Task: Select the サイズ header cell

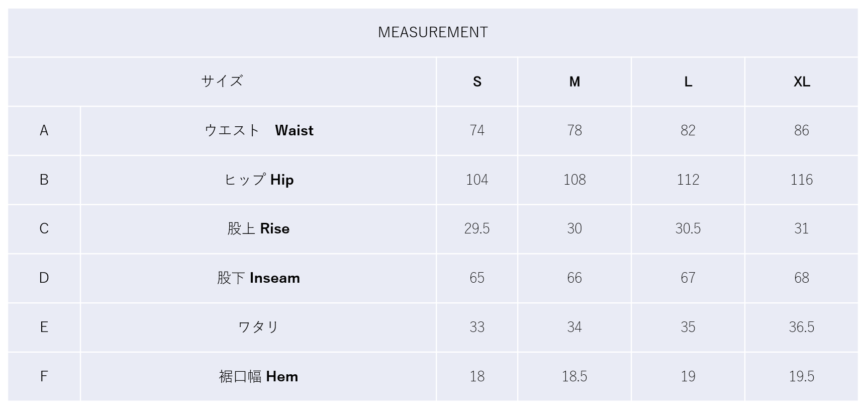Action: click(x=222, y=81)
